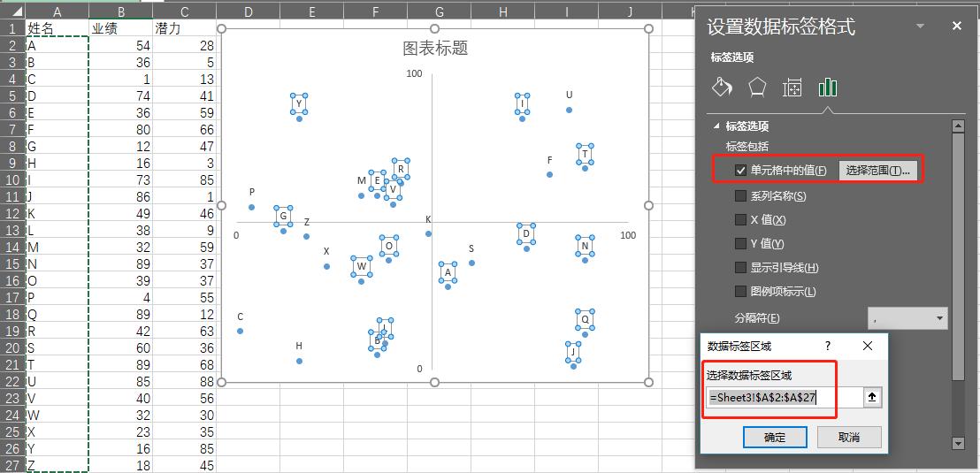This screenshot has height=473, width=980.
Task: Click cell B7 containing 80
Action: pyautogui.click(x=120, y=130)
